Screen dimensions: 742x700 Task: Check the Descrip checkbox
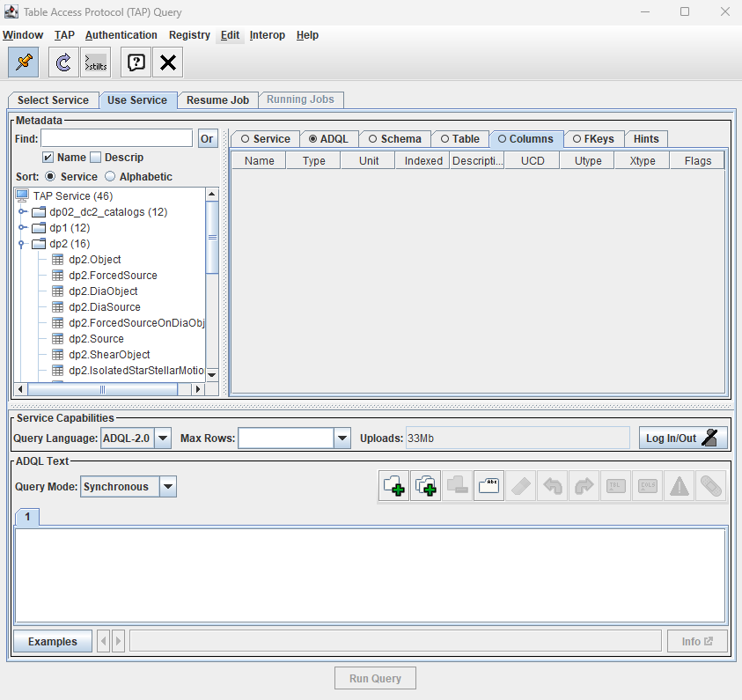96,157
